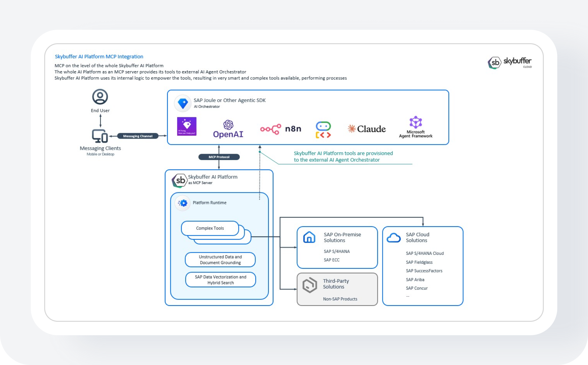Click the Microsoft Agent Framework logo
Image resolution: width=588 pixels, height=365 pixels.
(416, 127)
